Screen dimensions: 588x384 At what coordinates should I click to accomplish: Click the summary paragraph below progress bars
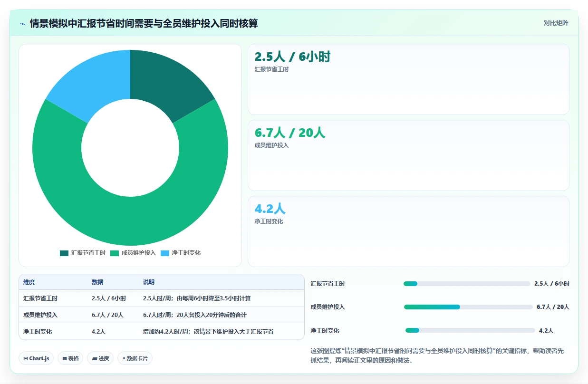437,355
